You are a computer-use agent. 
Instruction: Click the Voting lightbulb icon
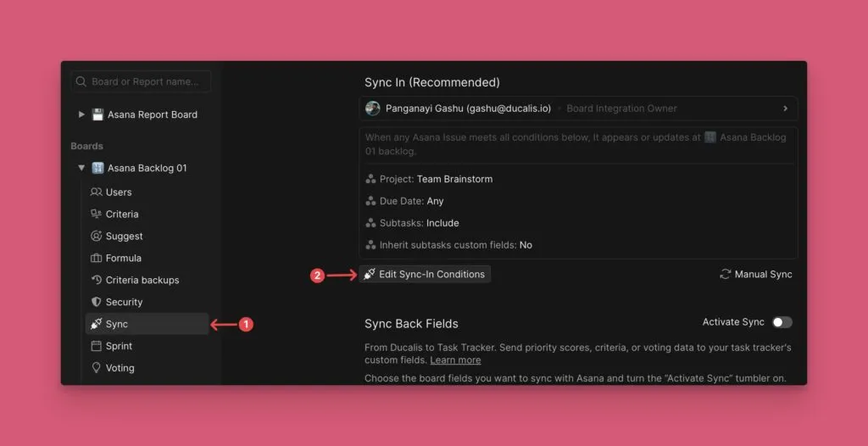point(97,369)
